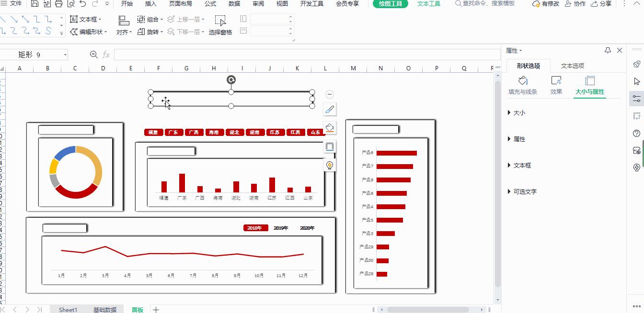Undo the last action
Viewport: 644px width, 313px height.
click(83, 4)
